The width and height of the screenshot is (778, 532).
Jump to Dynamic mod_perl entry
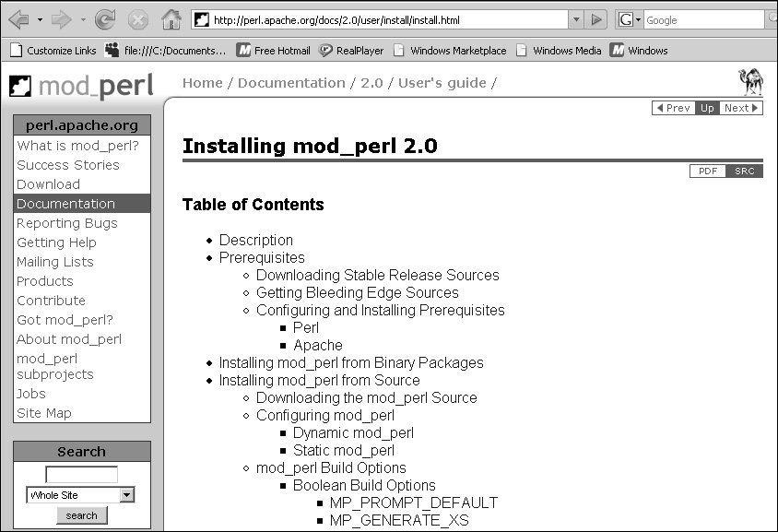tap(353, 432)
